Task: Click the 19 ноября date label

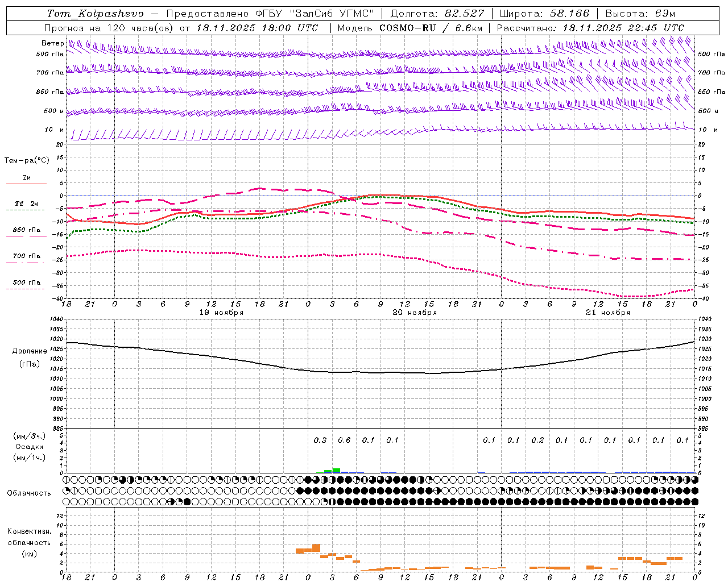Action: pyautogui.click(x=222, y=313)
